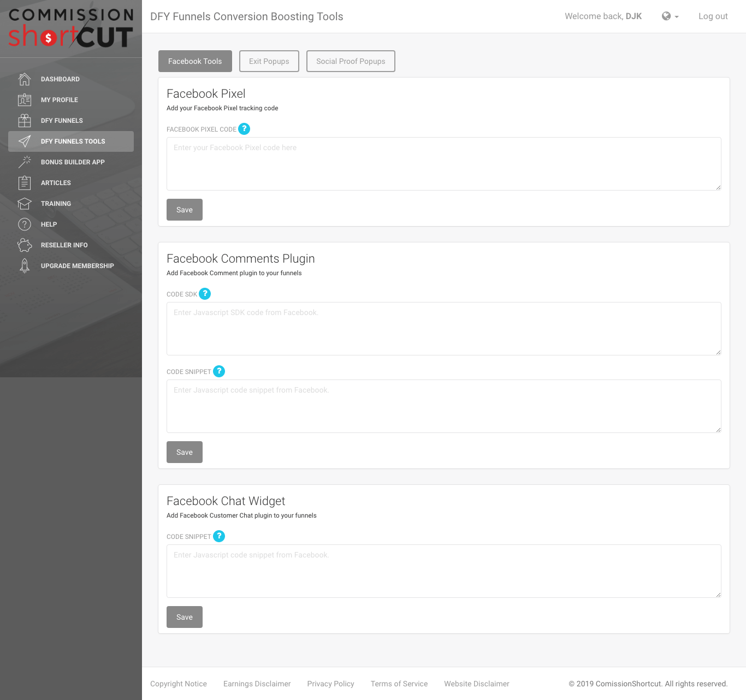Open the globe language dropdown
This screenshot has height=700, width=746.
tap(670, 16)
